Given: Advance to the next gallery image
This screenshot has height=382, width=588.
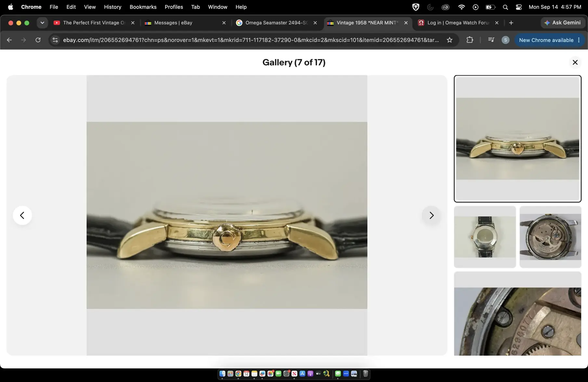Looking at the screenshot, I should click(431, 215).
